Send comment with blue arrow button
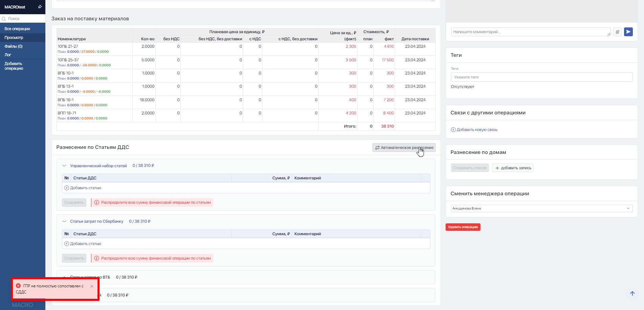This screenshot has width=644, height=310. coord(628,32)
